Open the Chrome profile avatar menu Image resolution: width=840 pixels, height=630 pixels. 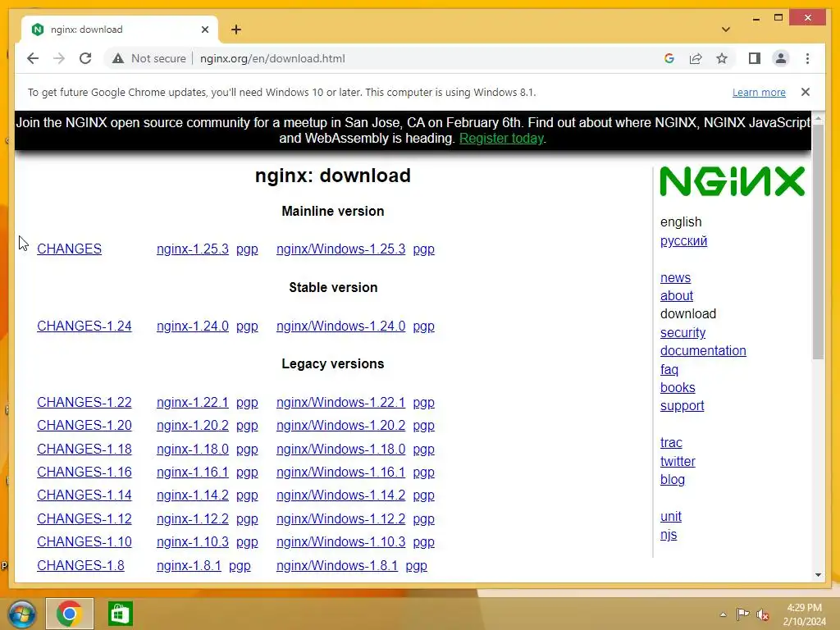click(781, 58)
